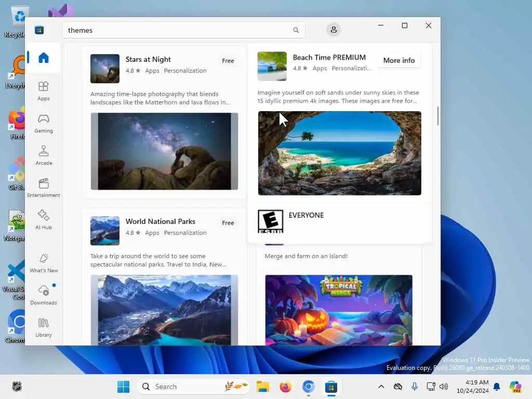Click the World National Parks description text
532x399 pixels.
point(158,260)
